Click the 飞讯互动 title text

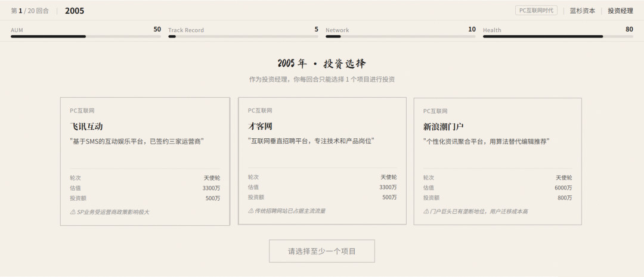(x=86, y=126)
